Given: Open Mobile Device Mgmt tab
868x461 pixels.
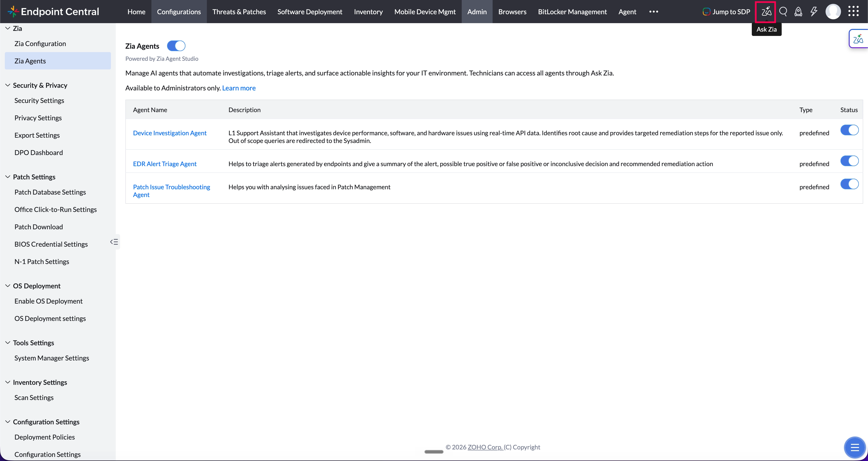Looking at the screenshot, I should pos(425,12).
